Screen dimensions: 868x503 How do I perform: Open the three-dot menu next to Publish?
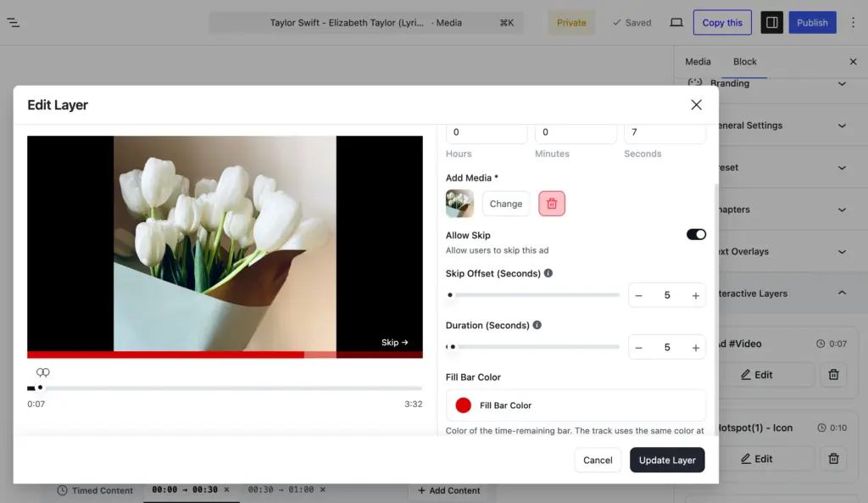coord(852,23)
